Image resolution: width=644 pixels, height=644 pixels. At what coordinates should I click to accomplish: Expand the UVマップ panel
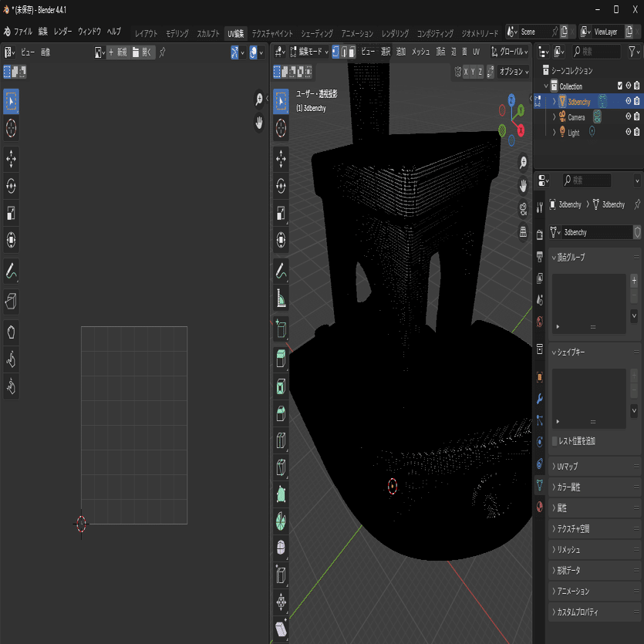pos(567,467)
